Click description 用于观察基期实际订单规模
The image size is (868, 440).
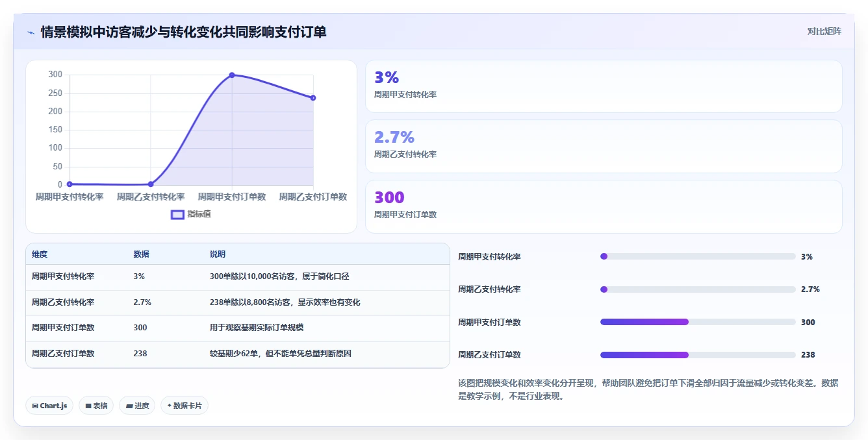coord(257,328)
